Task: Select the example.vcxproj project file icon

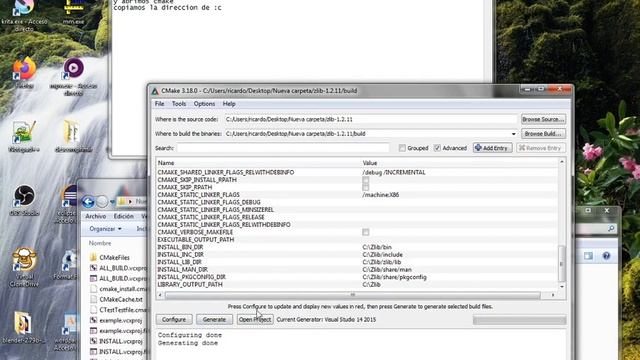Action: pyautogui.click(x=93, y=320)
